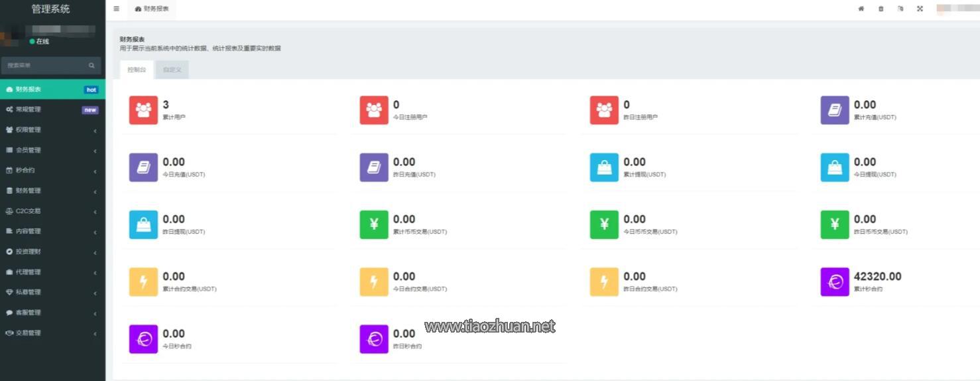Open the 财务报表 sidebar menu item

click(x=52, y=90)
